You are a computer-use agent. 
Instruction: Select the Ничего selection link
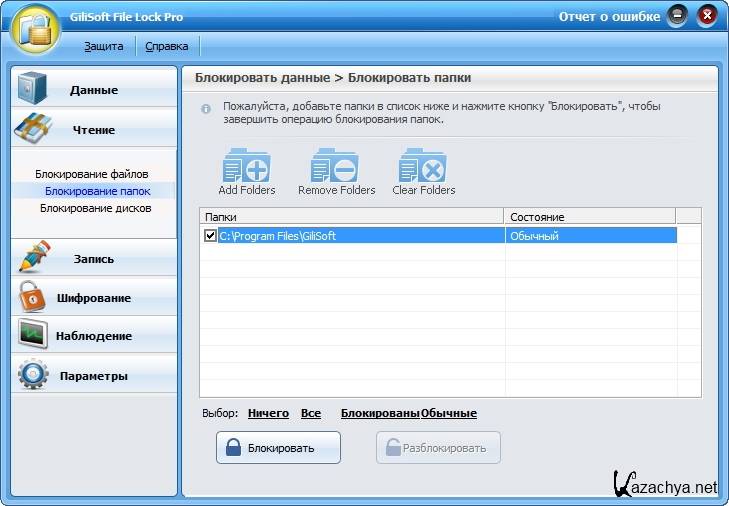click(268, 413)
